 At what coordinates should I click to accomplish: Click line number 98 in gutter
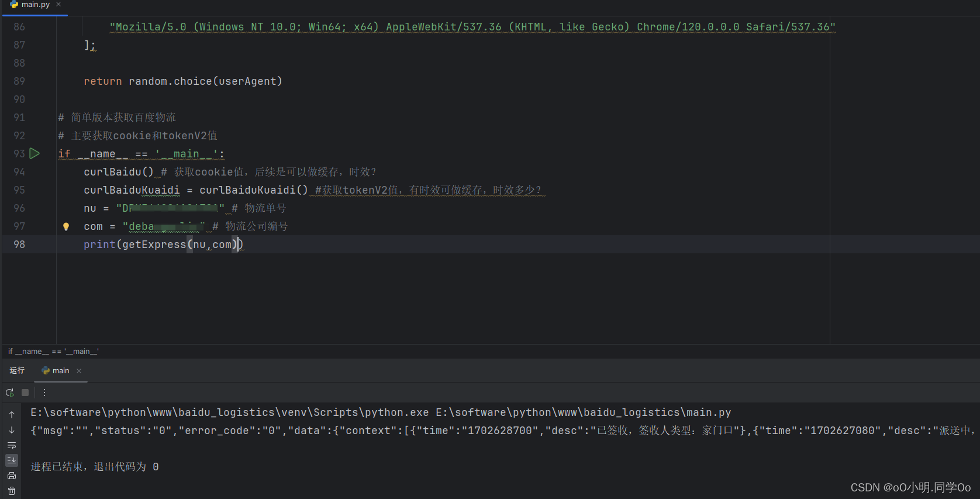pyautogui.click(x=19, y=245)
